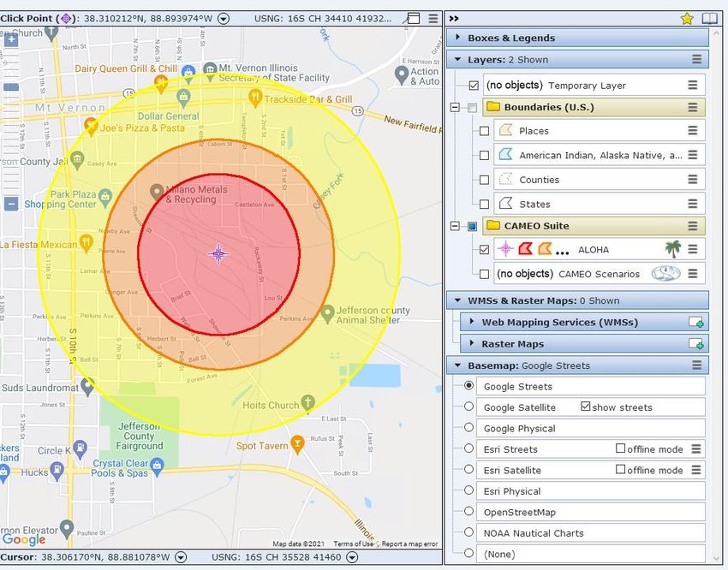Enable Esri Satellite offline mode
Viewport: 728px width, 570px height.
pos(620,469)
